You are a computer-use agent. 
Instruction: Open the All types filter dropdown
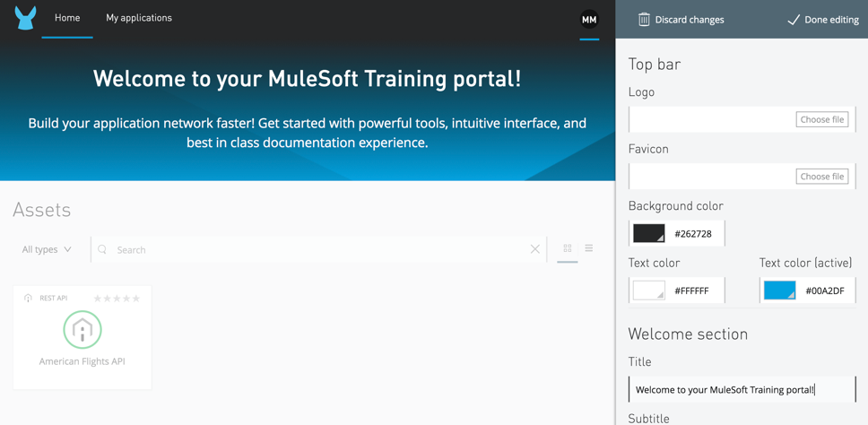pos(47,249)
